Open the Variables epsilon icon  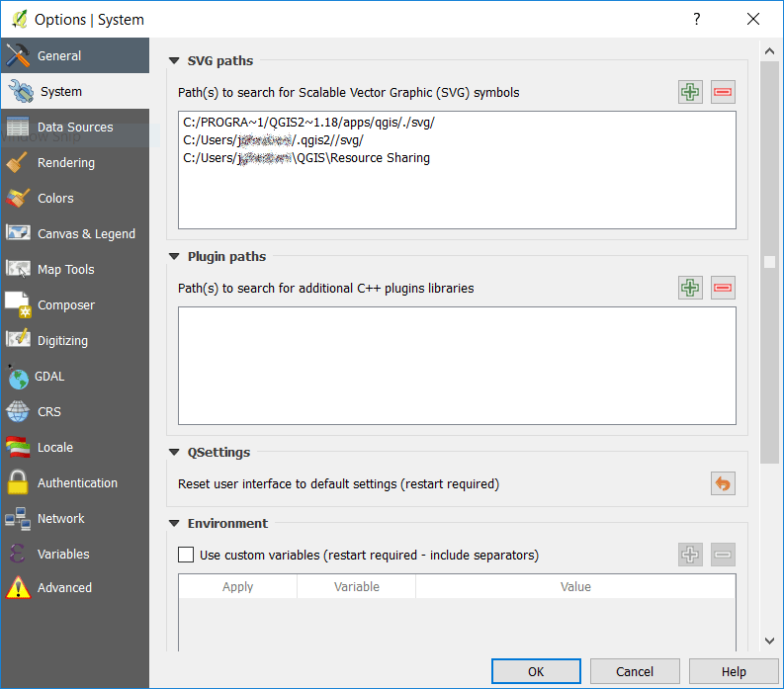pos(17,554)
